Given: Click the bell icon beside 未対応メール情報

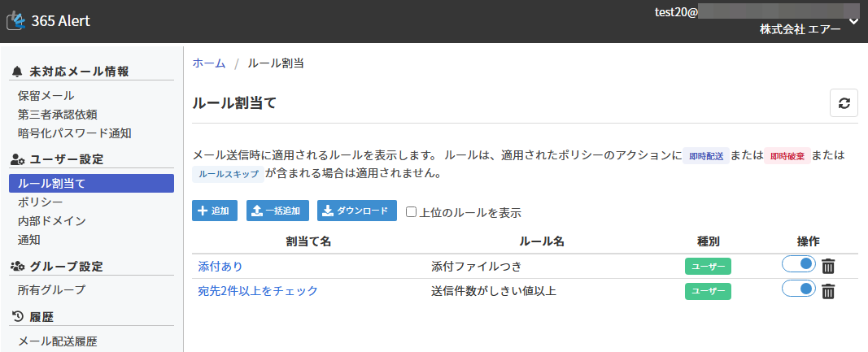Looking at the screenshot, I should (18, 72).
